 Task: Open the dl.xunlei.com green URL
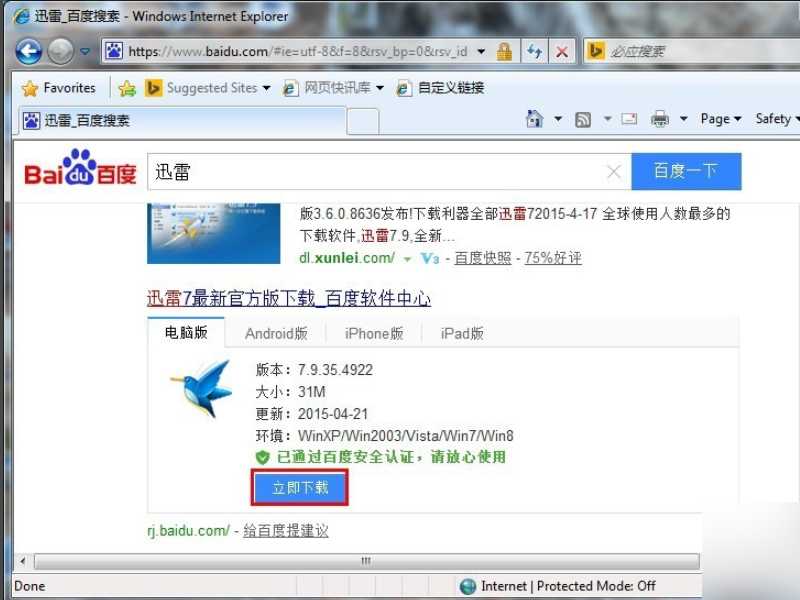[x=346, y=258]
